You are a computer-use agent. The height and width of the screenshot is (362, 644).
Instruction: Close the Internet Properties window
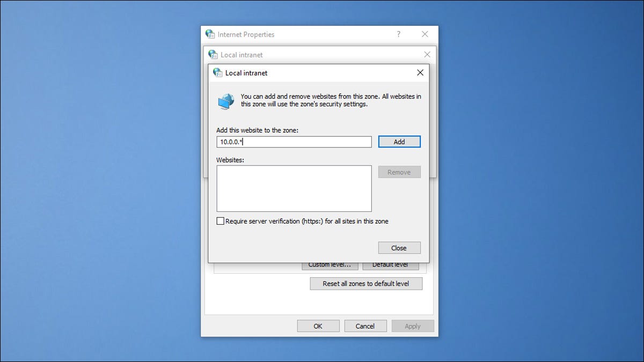(425, 34)
